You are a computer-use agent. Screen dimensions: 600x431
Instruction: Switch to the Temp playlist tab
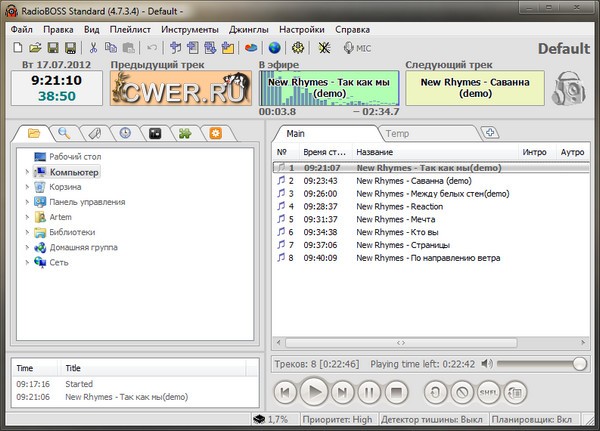(397, 132)
